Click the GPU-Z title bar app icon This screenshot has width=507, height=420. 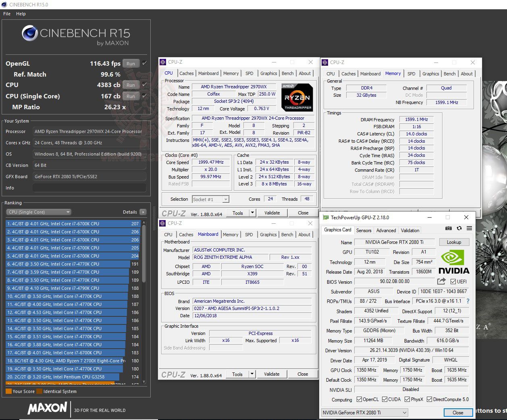[x=326, y=218]
